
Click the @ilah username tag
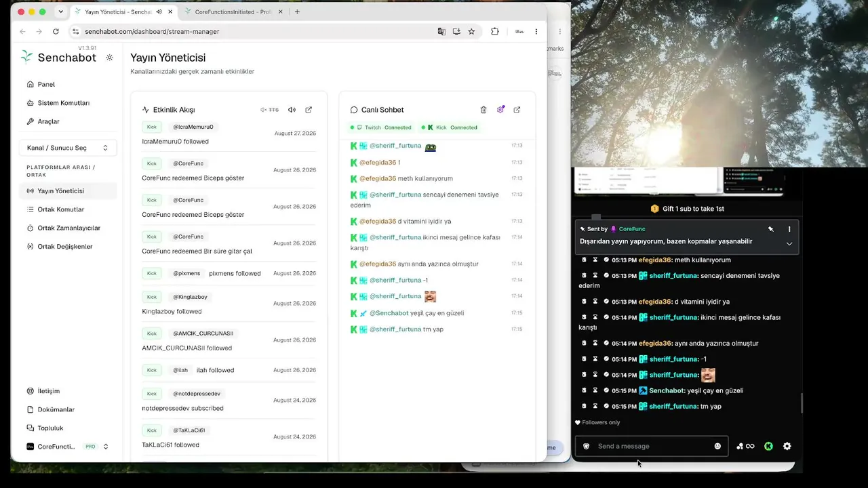click(180, 370)
